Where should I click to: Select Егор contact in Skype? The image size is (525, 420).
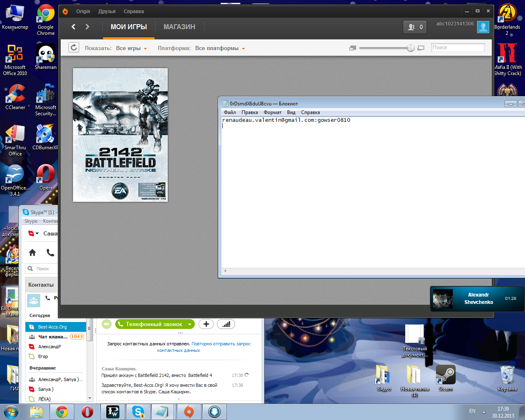pyautogui.click(x=56, y=356)
